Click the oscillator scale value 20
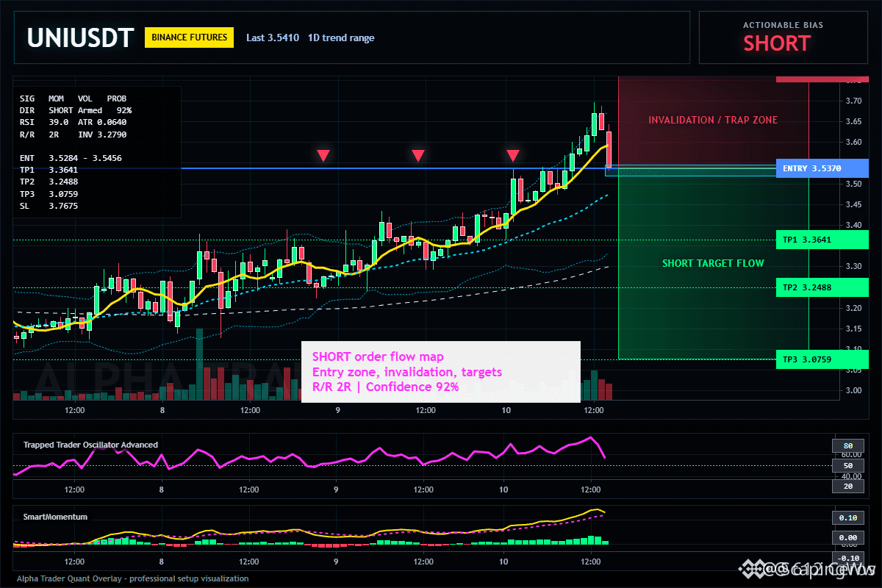Viewport: 882px width, 588px height. (847, 487)
